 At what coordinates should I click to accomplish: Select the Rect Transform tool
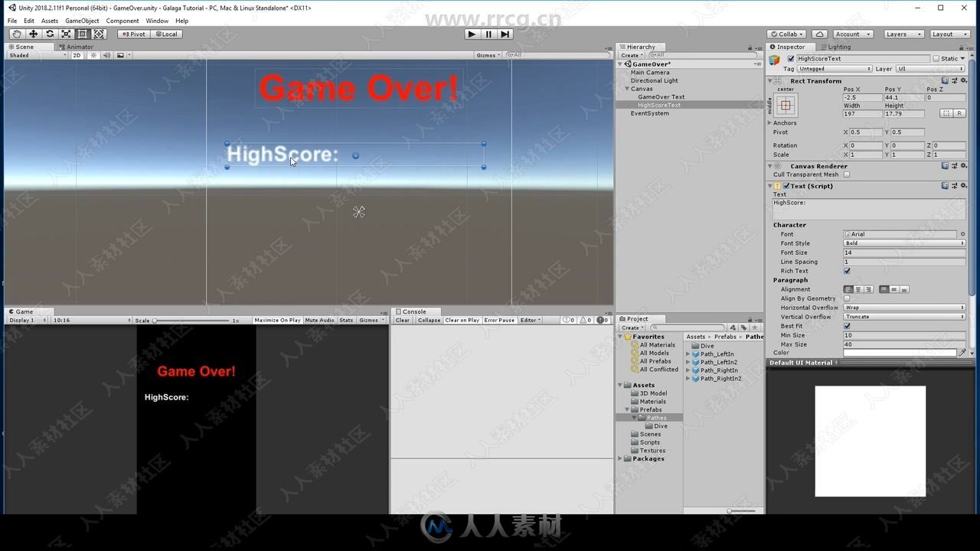(x=83, y=34)
